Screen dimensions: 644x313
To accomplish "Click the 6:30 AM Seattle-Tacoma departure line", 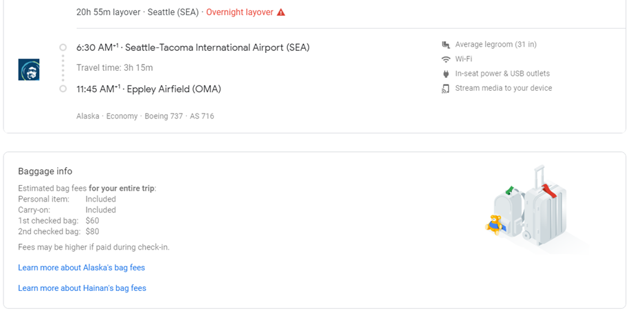I will 192,47.
